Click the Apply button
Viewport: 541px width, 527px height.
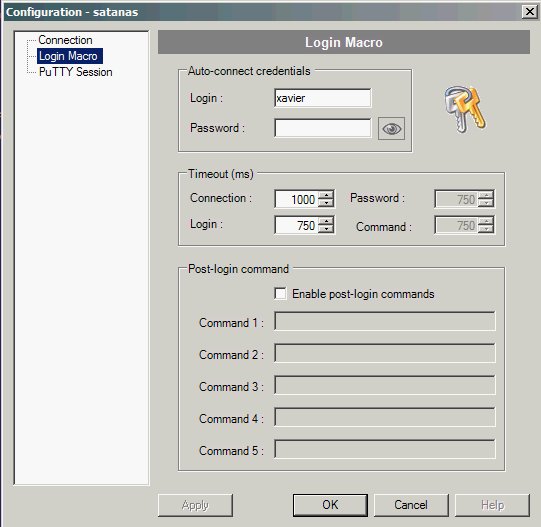click(x=195, y=505)
